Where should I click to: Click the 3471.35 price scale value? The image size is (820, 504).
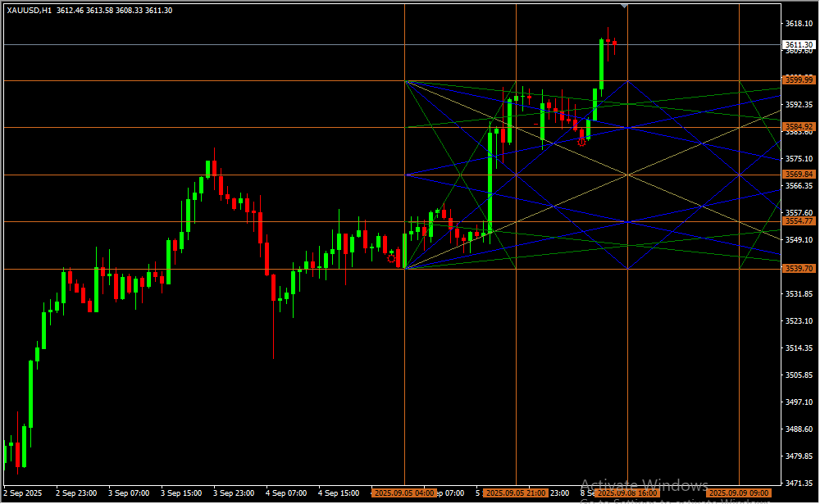(x=798, y=484)
